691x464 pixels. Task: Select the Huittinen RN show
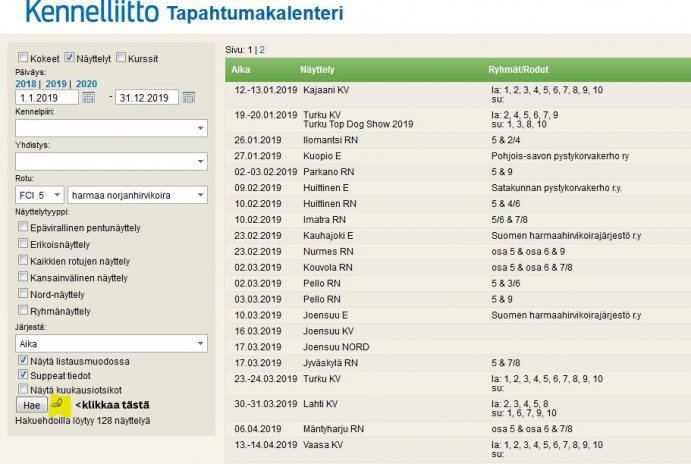click(x=330, y=204)
